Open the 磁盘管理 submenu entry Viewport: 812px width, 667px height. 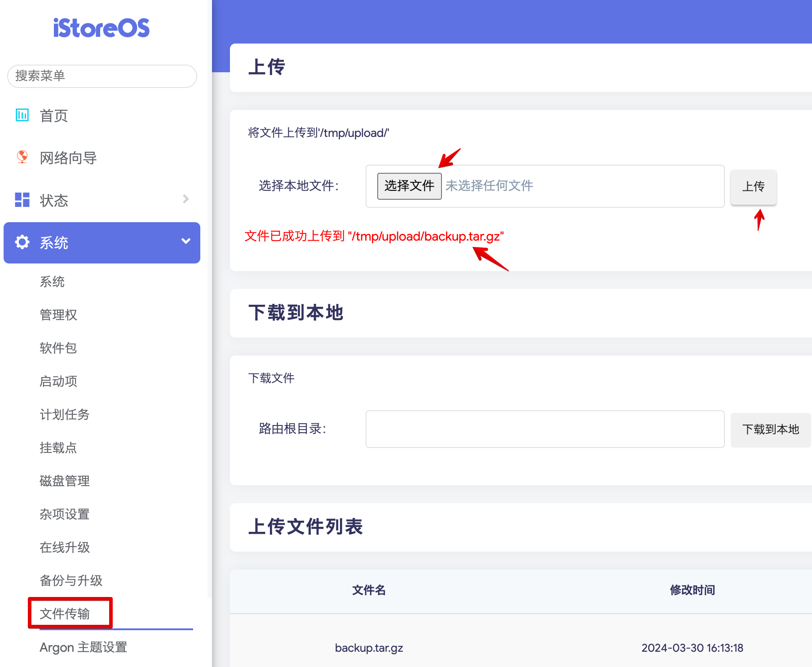point(65,481)
